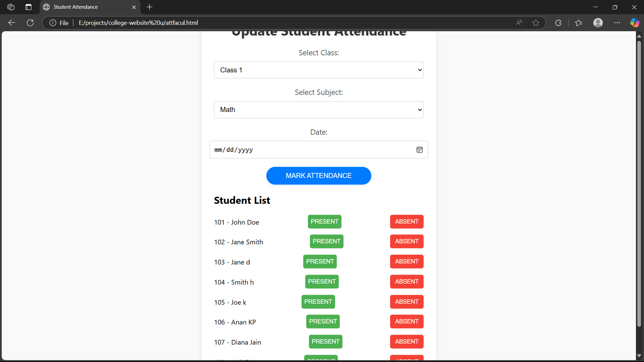644x362 pixels.
Task: Mark John Doe as Present
Action: point(324,222)
